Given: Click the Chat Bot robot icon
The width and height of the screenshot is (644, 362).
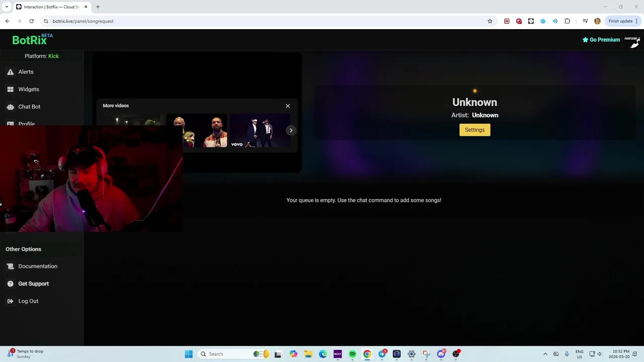Looking at the screenshot, I should pos(11,107).
